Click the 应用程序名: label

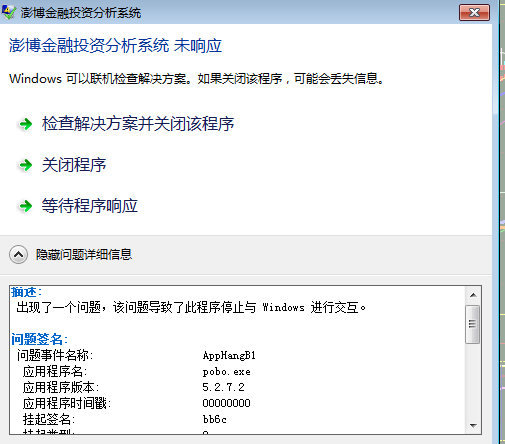pyautogui.click(x=55, y=371)
